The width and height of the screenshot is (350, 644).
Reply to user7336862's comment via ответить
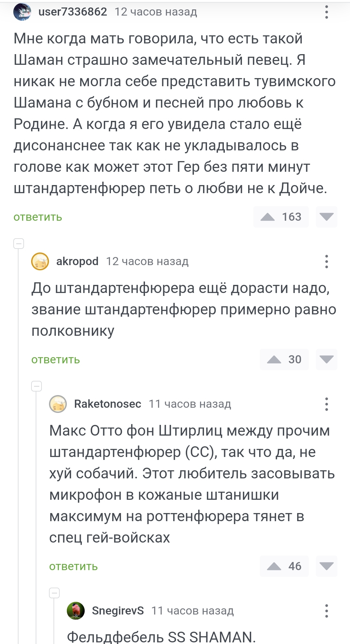38,217
